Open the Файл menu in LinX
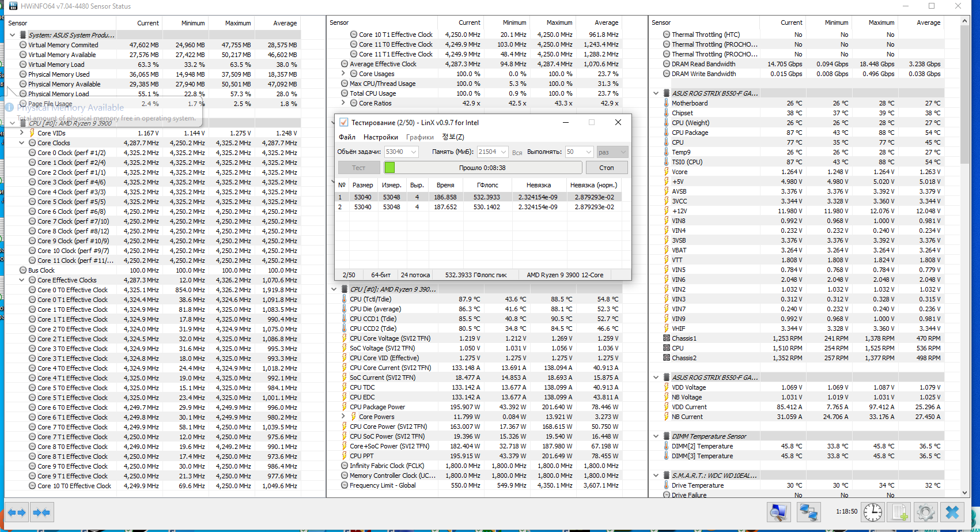Image resolution: width=980 pixels, height=532 pixels. (347, 137)
